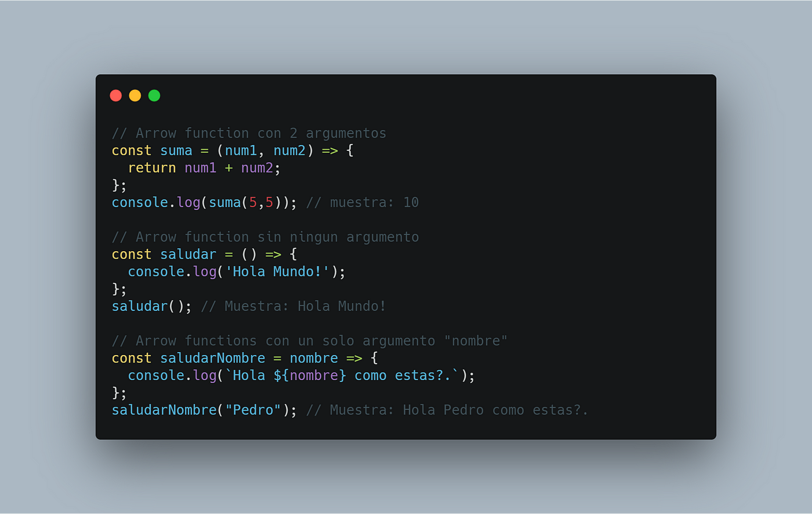Screen dimensions: 812x514
Task: Click the yellow minimize window dot
Action: (x=135, y=95)
